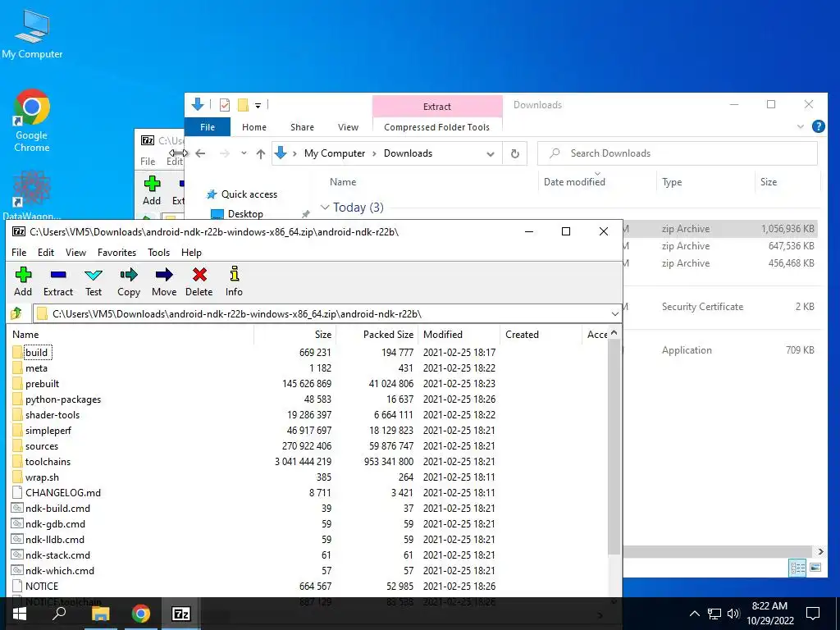Refresh the Downloads folder in Explorer
Screen dimensions: 840x630
[515, 153]
